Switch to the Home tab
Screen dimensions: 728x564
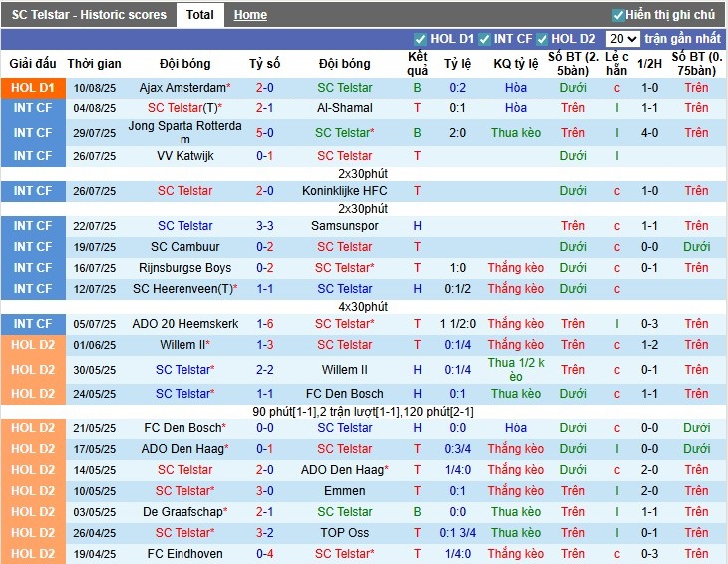(250, 15)
